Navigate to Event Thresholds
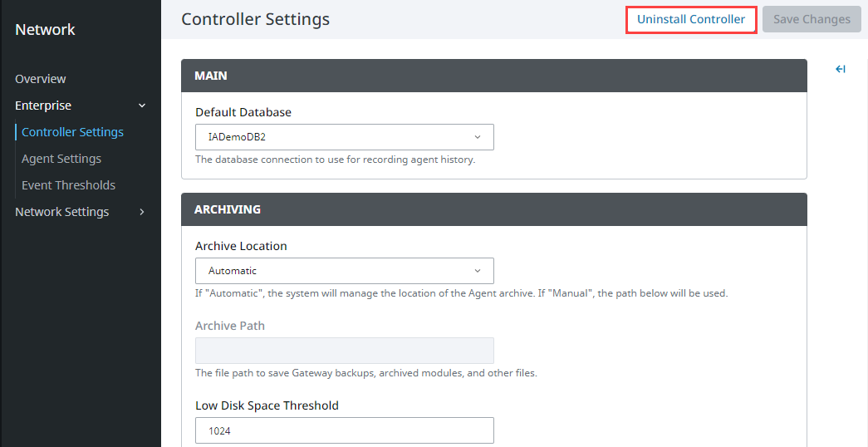868x447 pixels. (68, 185)
